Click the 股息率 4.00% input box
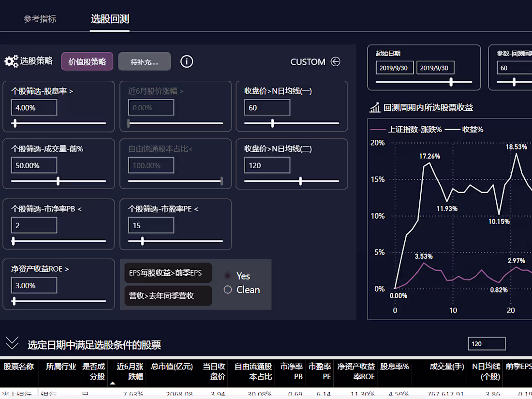Viewport: 532px width, 399px height. click(x=34, y=107)
